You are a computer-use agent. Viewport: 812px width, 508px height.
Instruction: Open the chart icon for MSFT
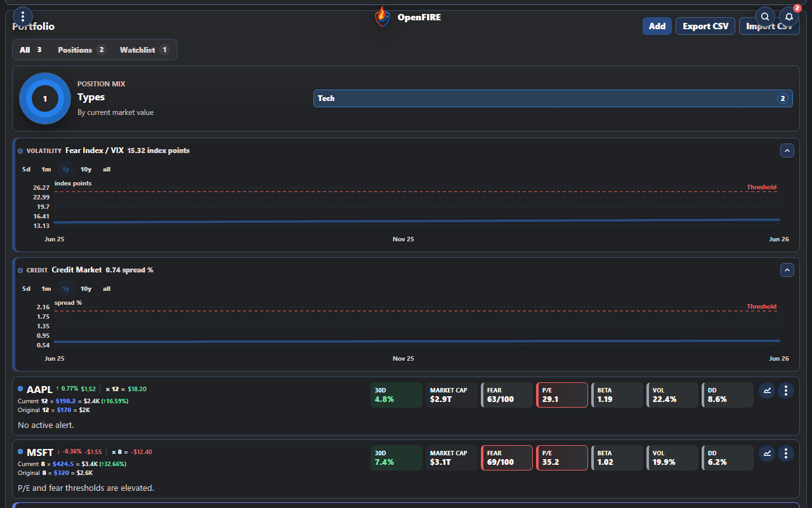click(x=767, y=453)
